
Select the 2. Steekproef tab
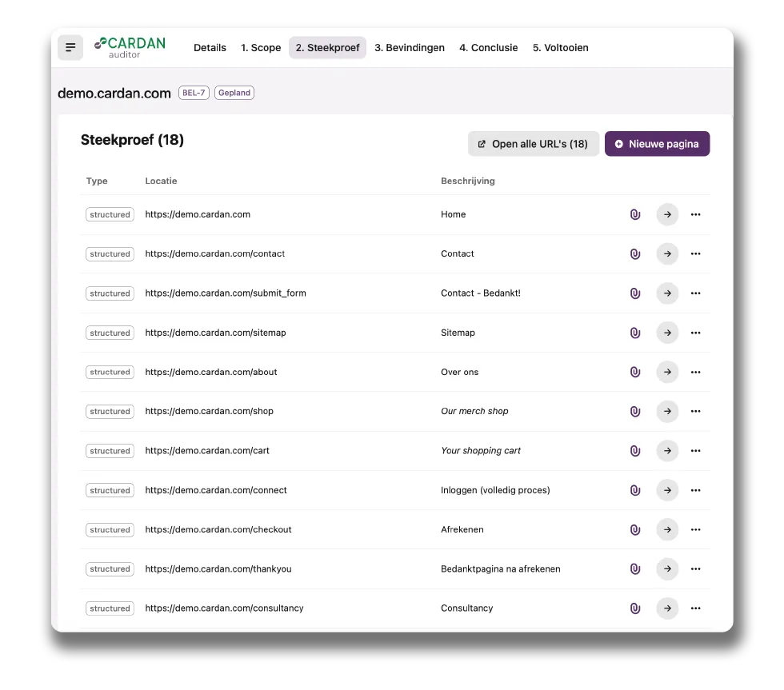(x=327, y=47)
